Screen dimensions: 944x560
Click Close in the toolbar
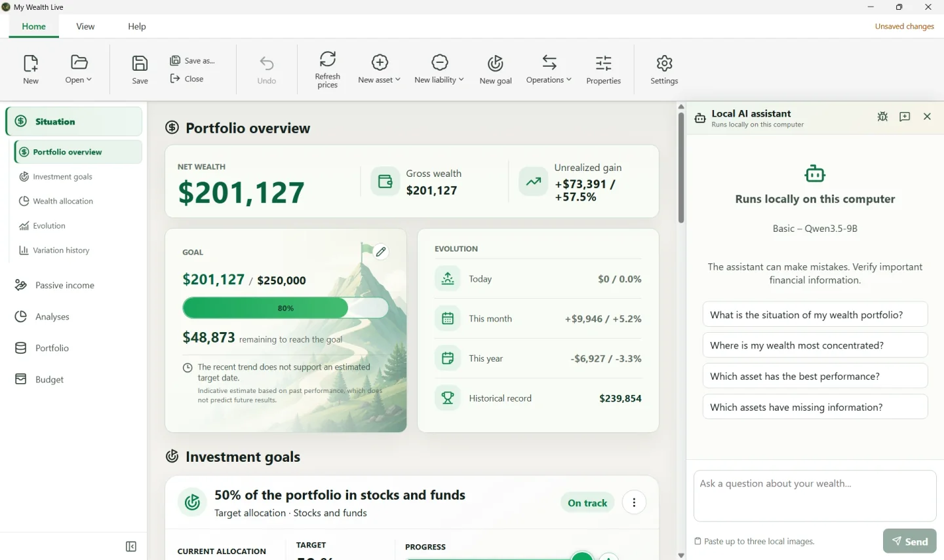point(187,79)
